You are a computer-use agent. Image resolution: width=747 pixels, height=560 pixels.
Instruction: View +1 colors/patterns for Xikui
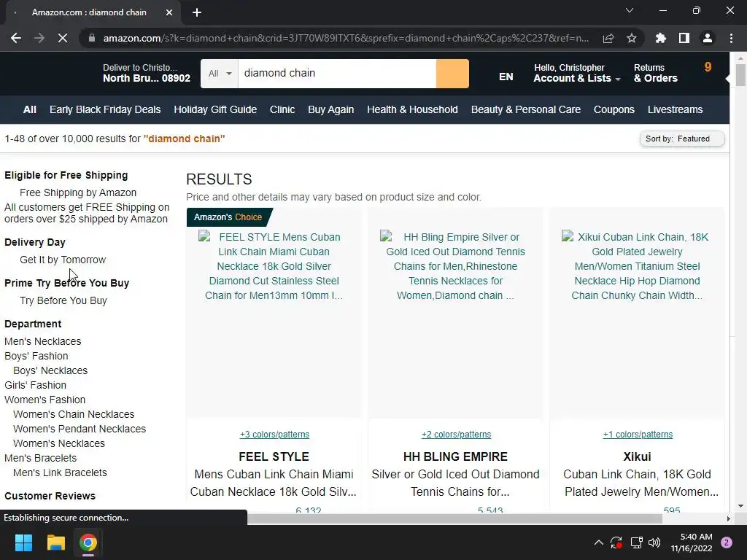coord(638,435)
